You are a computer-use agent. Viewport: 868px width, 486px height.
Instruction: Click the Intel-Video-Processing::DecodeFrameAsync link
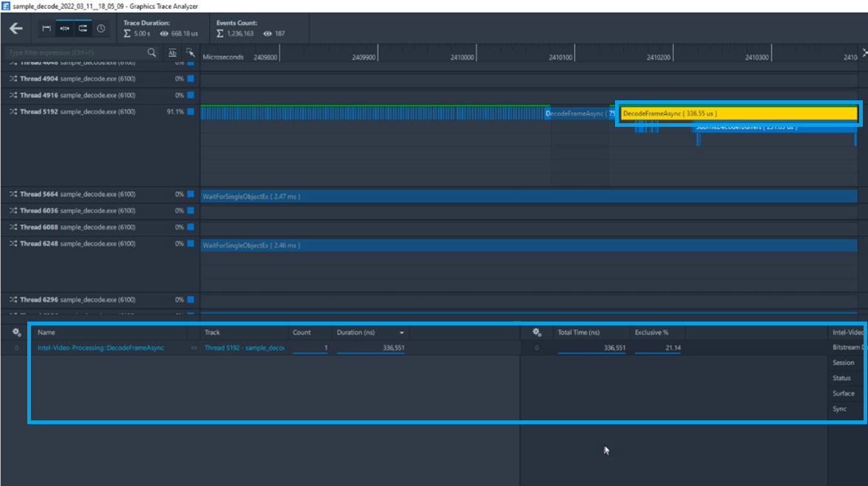click(100, 348)
